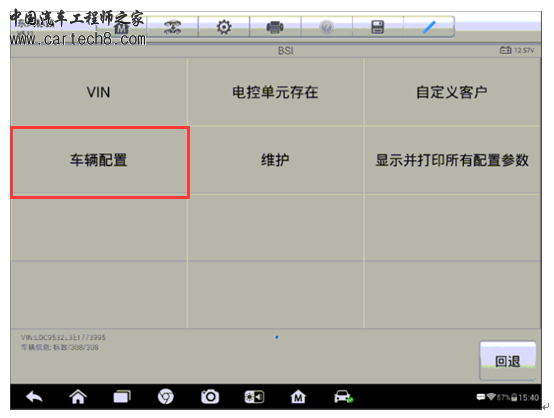Tap the MaxiSys M home icon in bottom bar
Viewport: 554px width, 418px height.
click(298, 397)
